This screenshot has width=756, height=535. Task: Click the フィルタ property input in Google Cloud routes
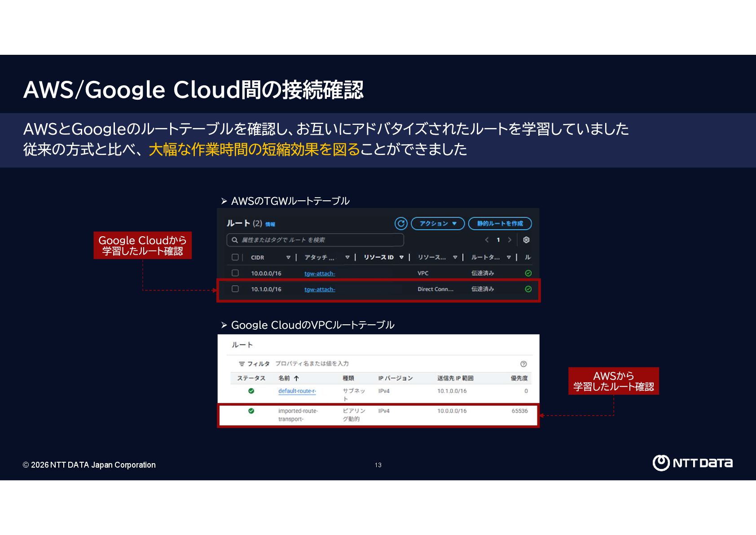(312, 364)
